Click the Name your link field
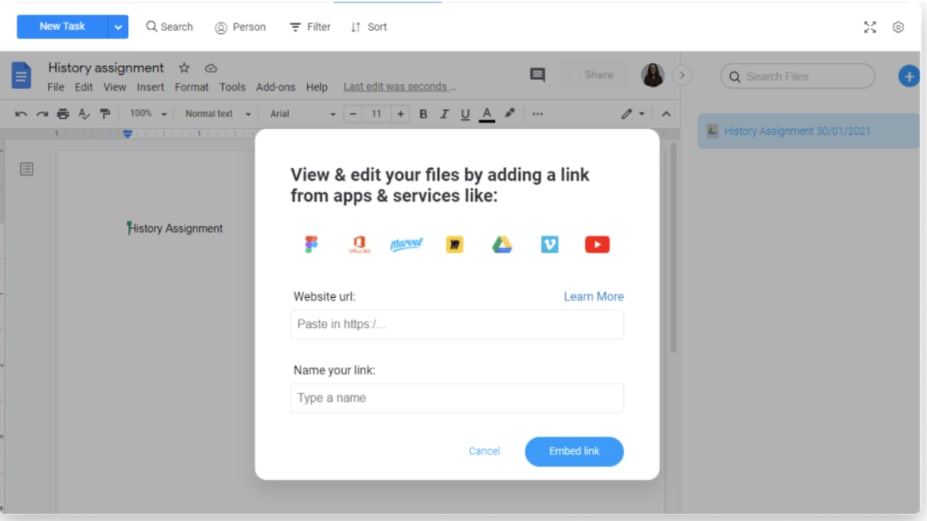This screenshot has height=521, width=927. pyautogui.click(x=457, y=398)
